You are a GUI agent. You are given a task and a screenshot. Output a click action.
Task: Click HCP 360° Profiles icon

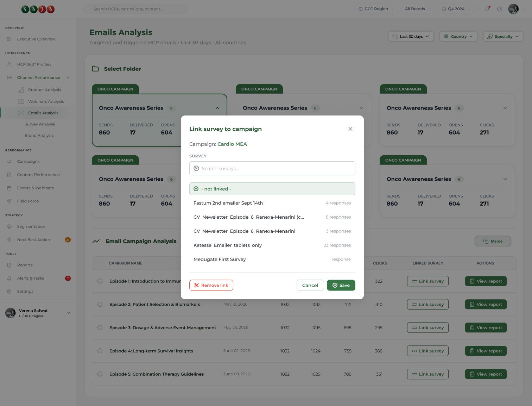(x=9, y=64)
